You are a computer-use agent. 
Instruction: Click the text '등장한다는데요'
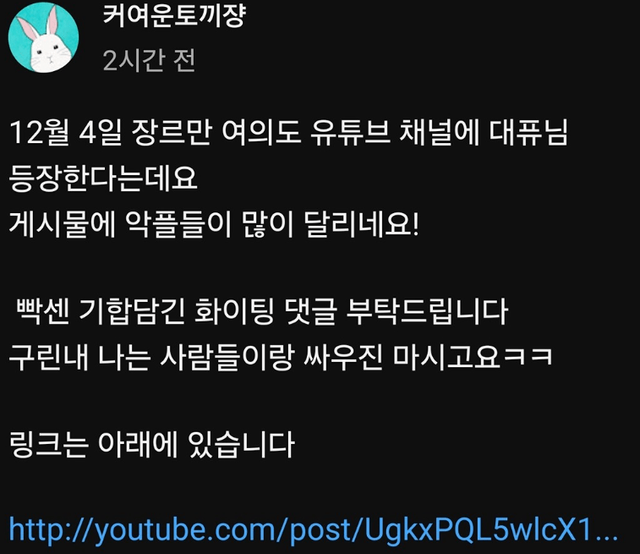click(x=103, y=178)
